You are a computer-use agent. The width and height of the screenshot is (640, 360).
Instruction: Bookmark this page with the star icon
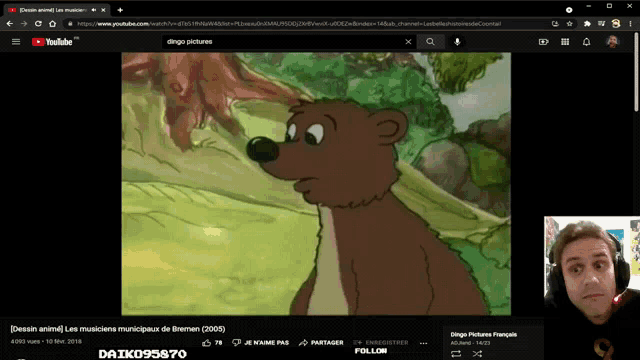click(569, 24)
